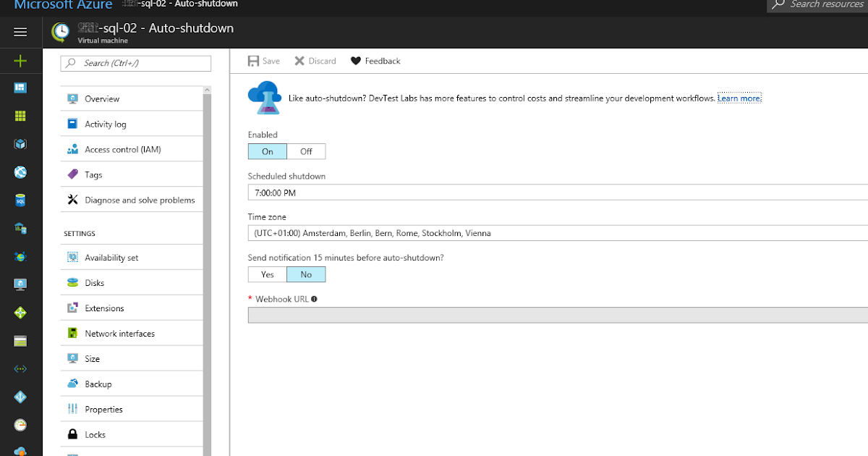Select the All resources grid icon
This screenshot has height=456, width=868.
[20, 116]
